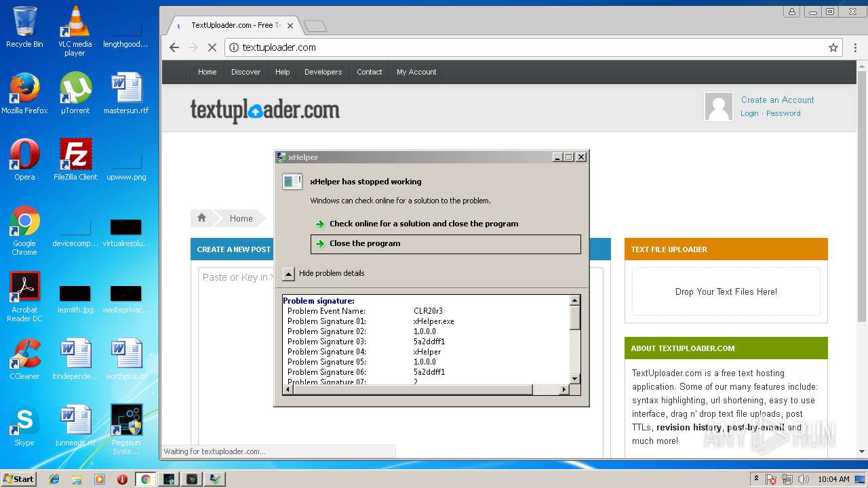The width and height of the screenshot is (868, 488).
Task: Open Opera from the taskbar
Action: 122,479
